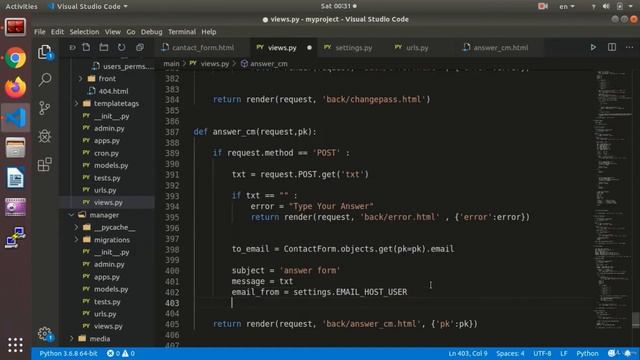Click the Python 3.6.8 64-bit interpreter selector
Screen dimensions: 640x360
pos(68,353)
